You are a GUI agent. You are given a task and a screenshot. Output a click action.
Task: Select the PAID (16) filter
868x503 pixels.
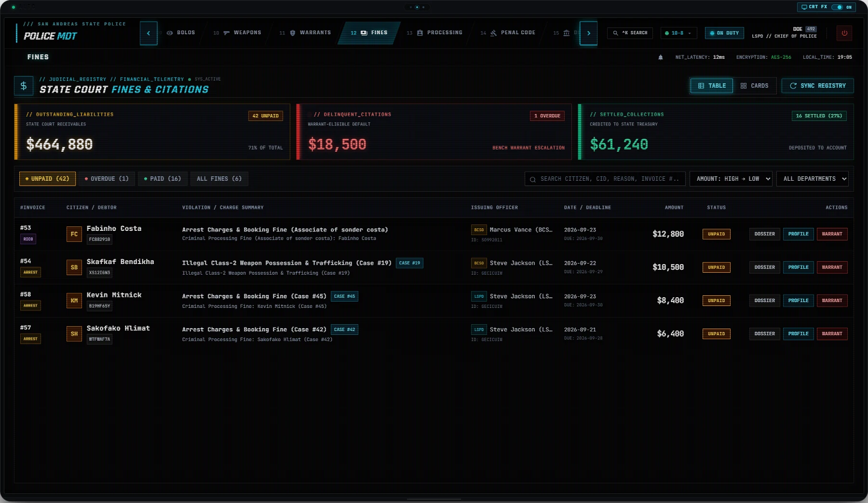point(163,179)
